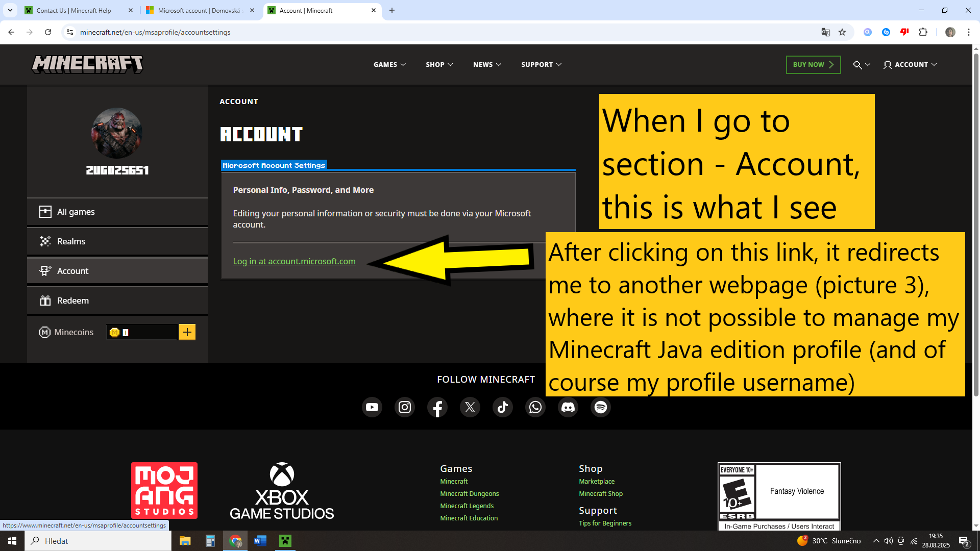Click the ESRB Everyone 10+ rating badge
This screenshot has height=551, width=980.
pyautogui.click(x=779, y=496)
